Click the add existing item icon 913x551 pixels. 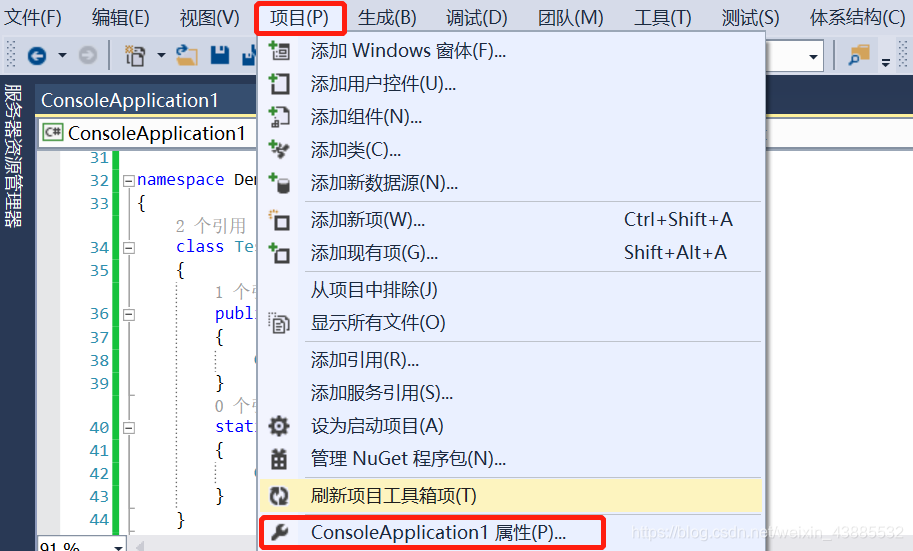pyautogui.click(x=279, y=253)
